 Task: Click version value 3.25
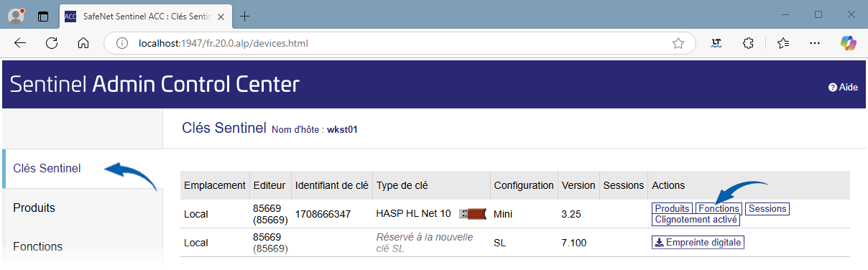[572, 214]
